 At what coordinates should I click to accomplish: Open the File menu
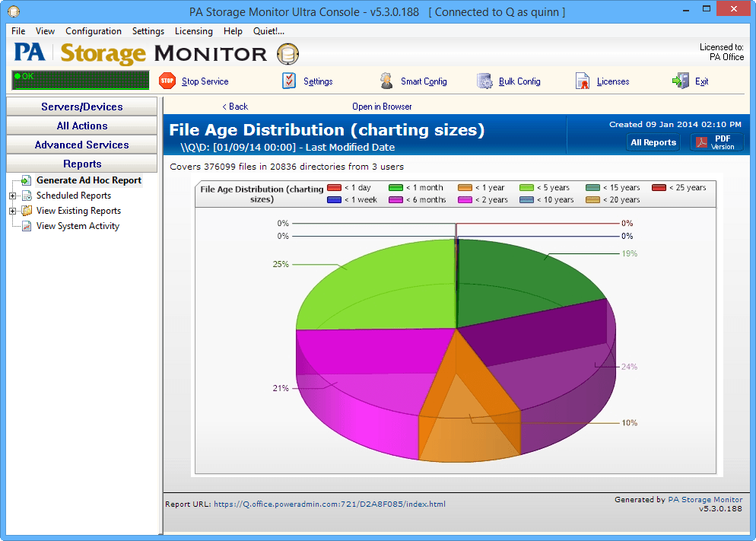tap(18, 31)
